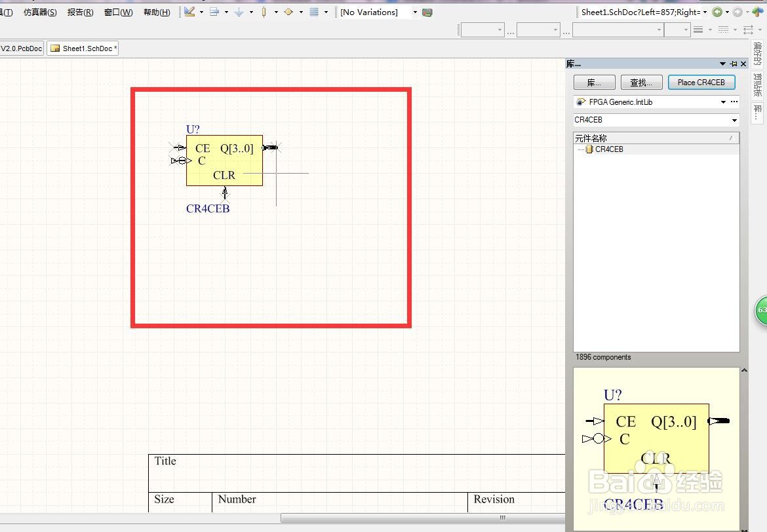767x532 pixels.
Task: Click the green navigate back arrow
Action: click(717, 12)
